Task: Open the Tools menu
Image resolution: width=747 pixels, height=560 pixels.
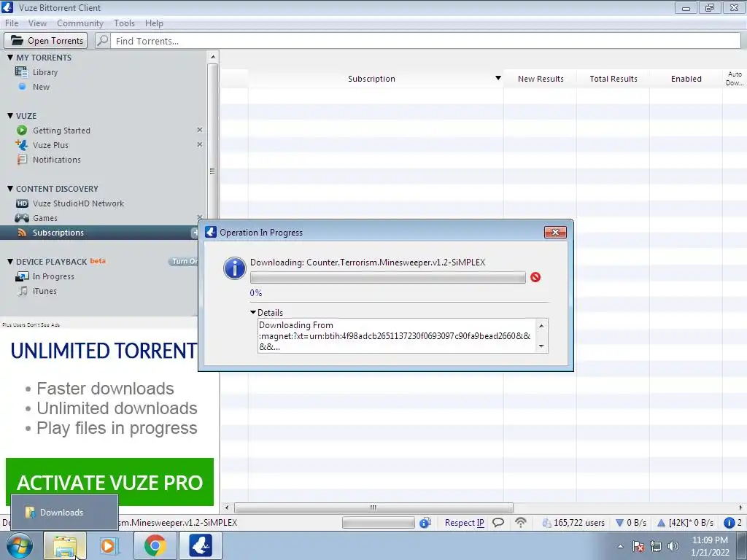Action: pyautogui.click(x=124, y=23)
